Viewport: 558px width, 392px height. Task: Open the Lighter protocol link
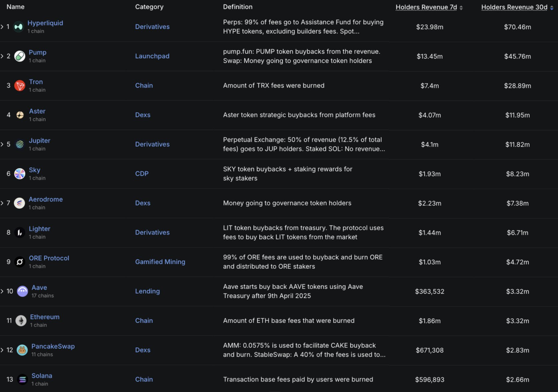(40, 229)
